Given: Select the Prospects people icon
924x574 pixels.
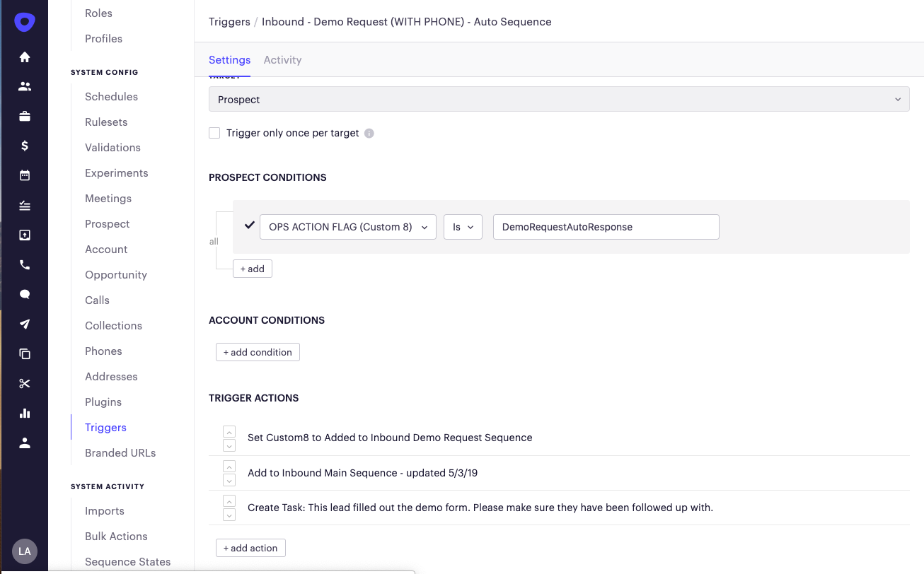Looking at the screenshot, I should pos(25,86).
